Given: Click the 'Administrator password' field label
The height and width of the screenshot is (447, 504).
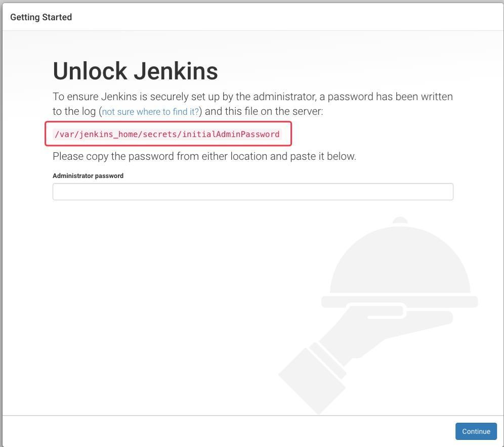Looking at the screenshot, I should tap(88, 175).
